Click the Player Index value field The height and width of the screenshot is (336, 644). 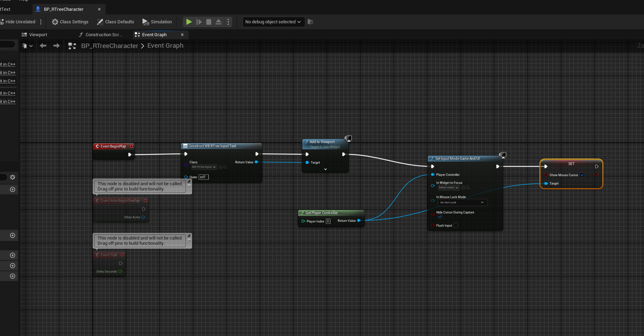(328, 221)
